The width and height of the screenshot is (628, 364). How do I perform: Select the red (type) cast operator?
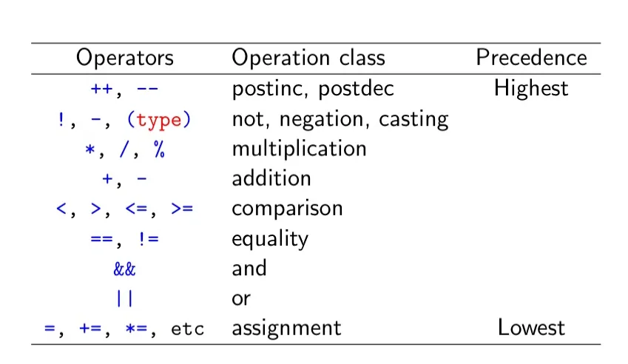point(163,119)
